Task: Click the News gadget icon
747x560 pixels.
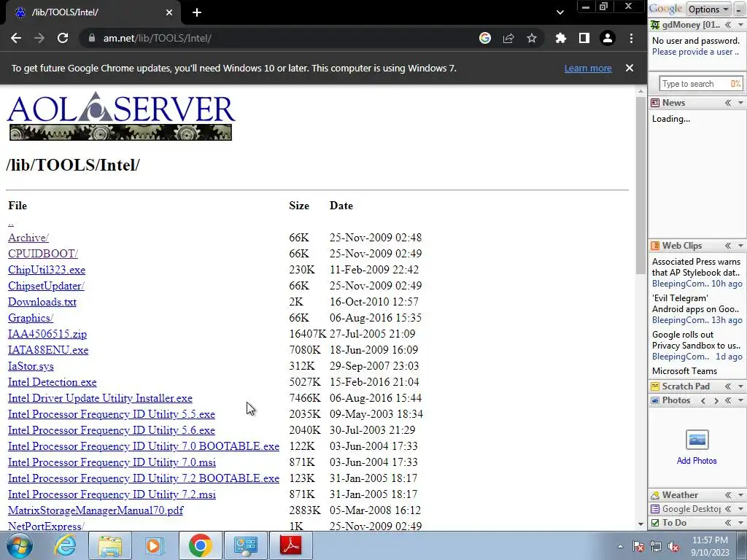Action: point(655,103)
